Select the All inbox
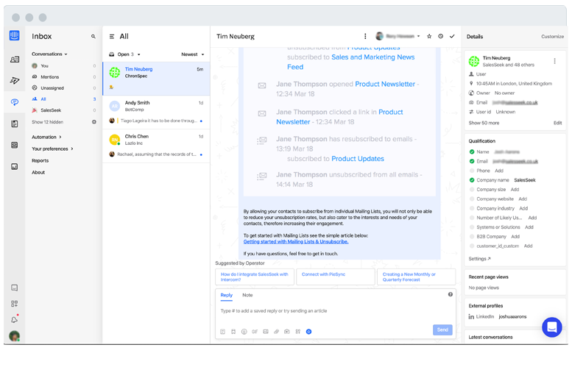This screenshot has height=392, width=572. point(63,99)
